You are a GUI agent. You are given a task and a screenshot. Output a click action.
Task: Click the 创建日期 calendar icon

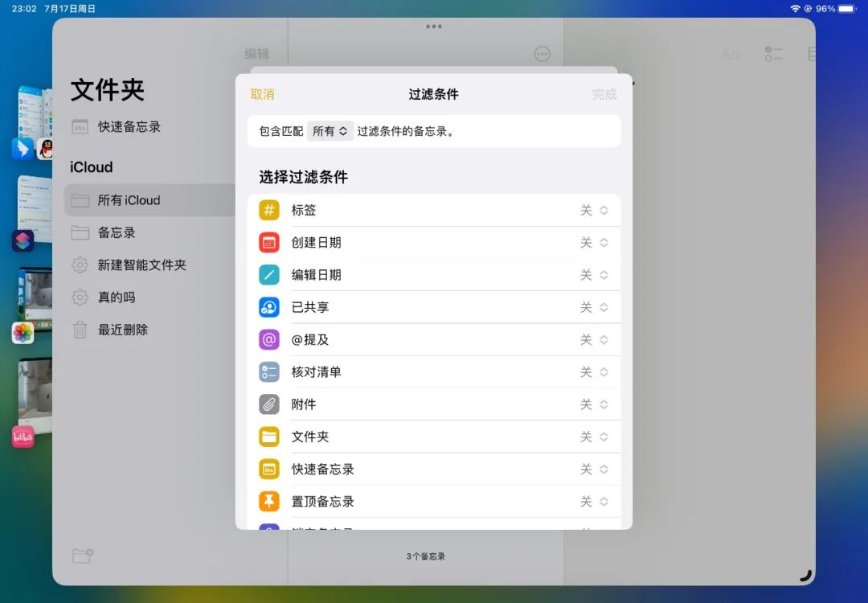pos(268,242)
